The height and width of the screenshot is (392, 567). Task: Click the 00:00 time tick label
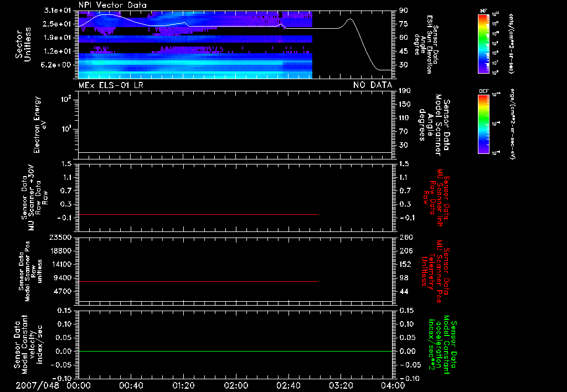coord(79,385)
